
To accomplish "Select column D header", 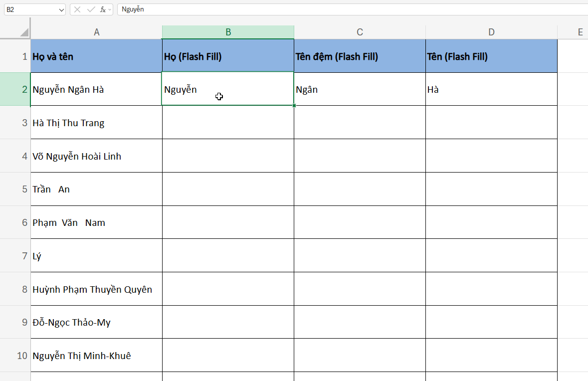I will (491, 32).
